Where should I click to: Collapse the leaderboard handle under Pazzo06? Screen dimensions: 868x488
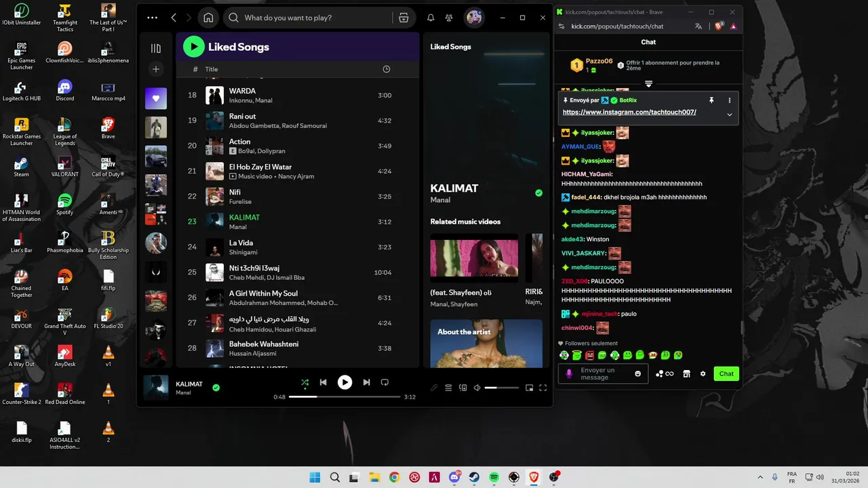(648, 84)
